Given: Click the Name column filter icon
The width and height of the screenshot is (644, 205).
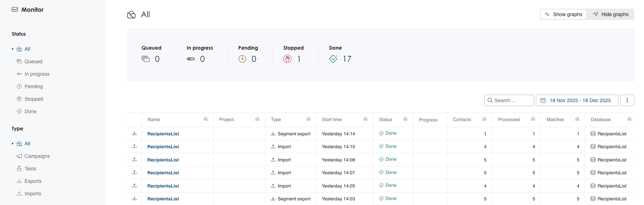Looking at the screenshot, I should coord(206,119).
